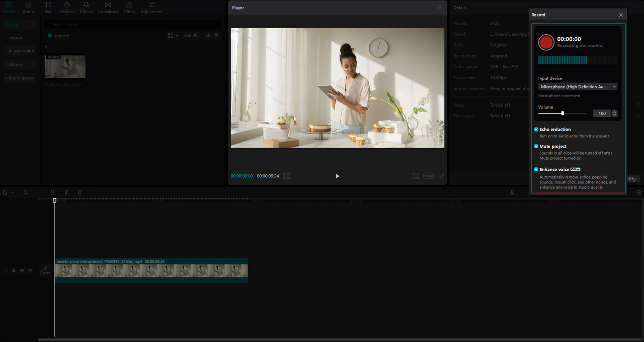
Task: Open the Text tab
Action: click(x=48, y=8)
